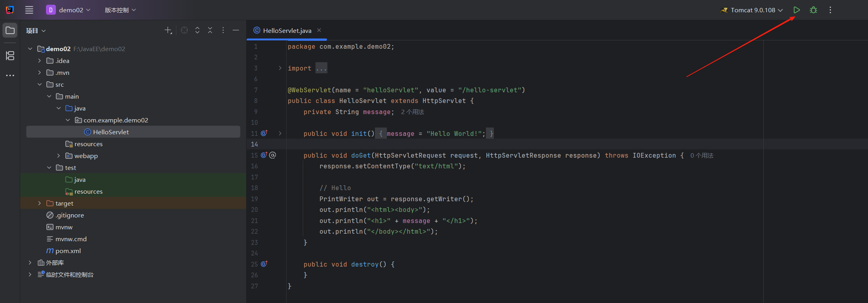This screenshot has height=303, width=868.
Task: Open the main hamburger menu
Action: click(x=29, y=10)
